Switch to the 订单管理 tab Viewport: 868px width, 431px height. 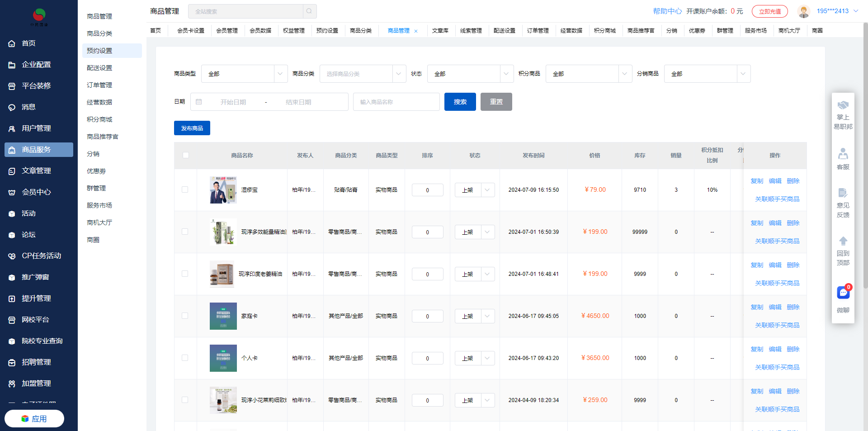(x=538, y=31)
